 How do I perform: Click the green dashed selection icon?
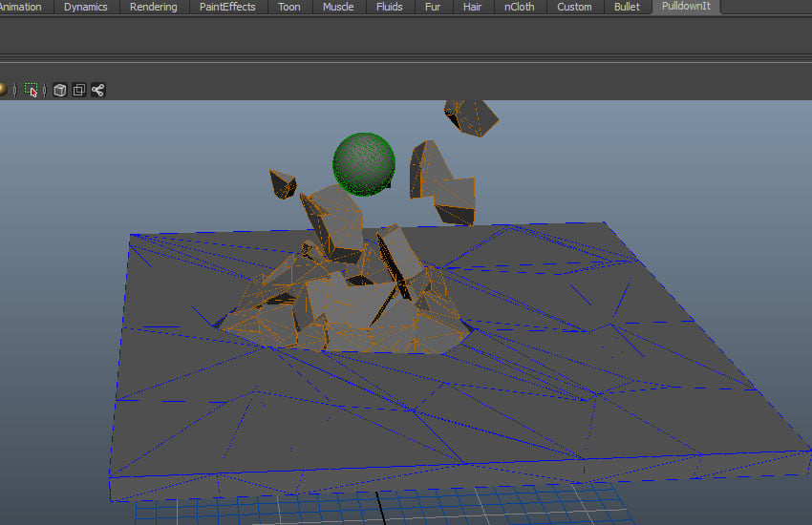[x=32, y=90]
